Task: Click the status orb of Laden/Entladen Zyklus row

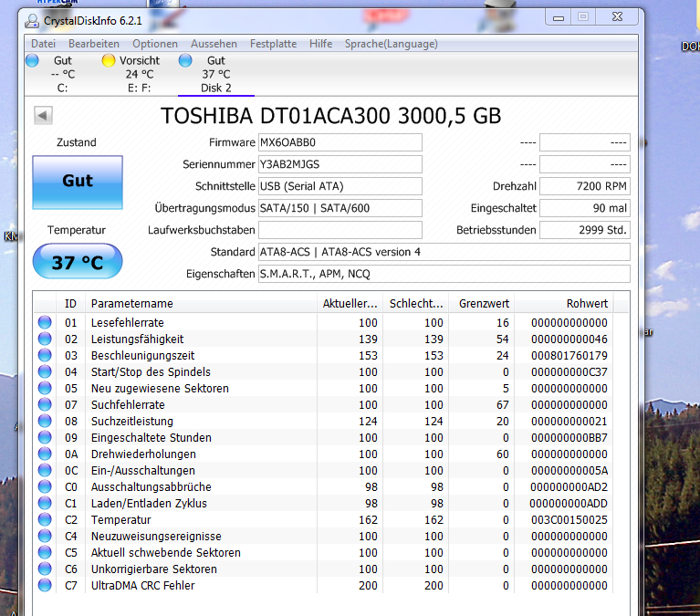Action: tap(45, 503)
